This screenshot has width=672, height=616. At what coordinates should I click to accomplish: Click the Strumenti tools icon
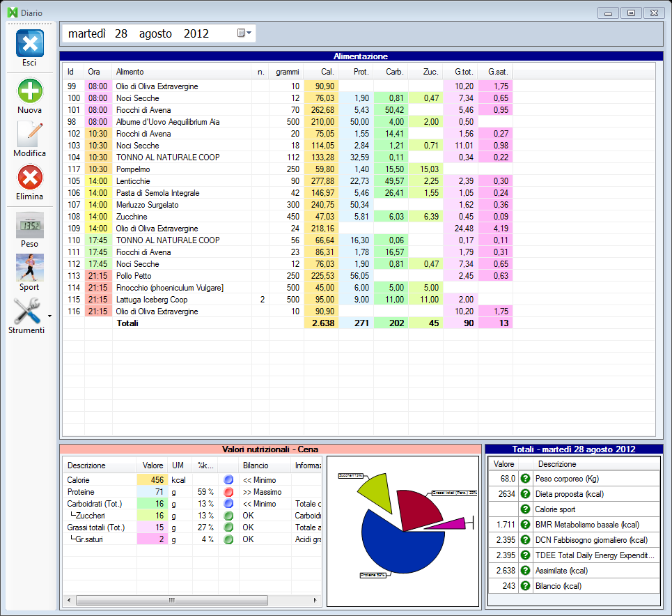click(26, 311)
